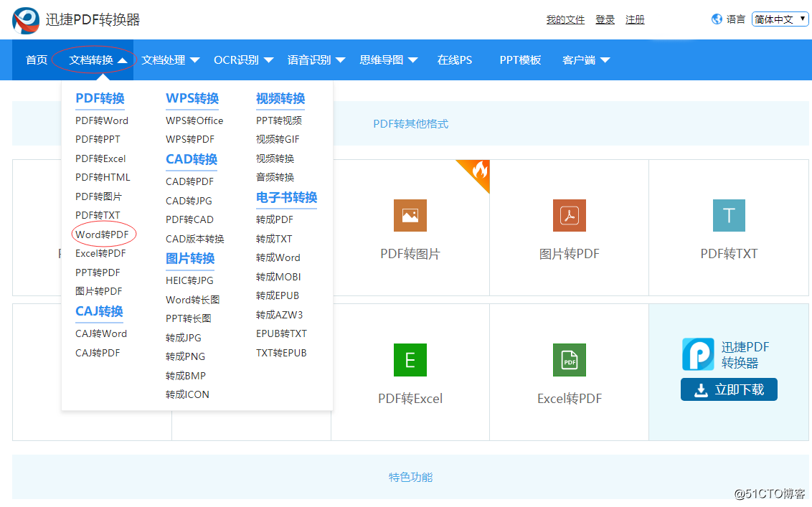The width and height of the screenshot is (812, 507).
Task: Select PDF转Word in the menu
Action: pos(102,120)
